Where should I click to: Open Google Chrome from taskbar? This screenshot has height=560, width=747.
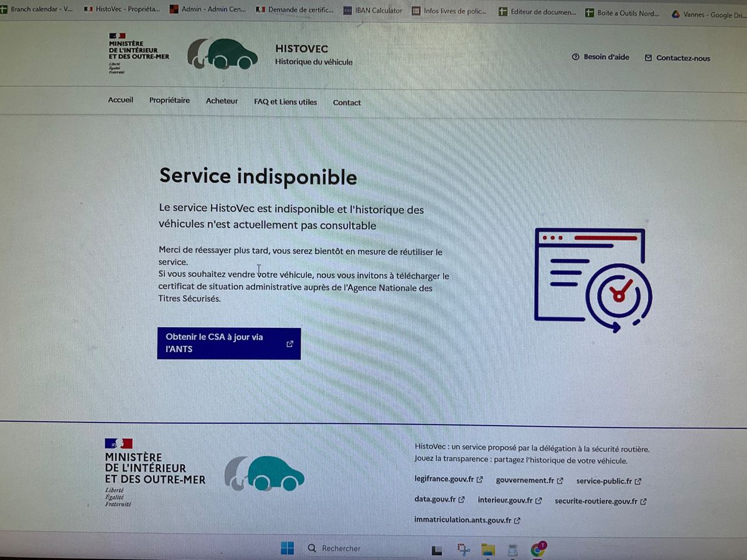click(538, 549)
